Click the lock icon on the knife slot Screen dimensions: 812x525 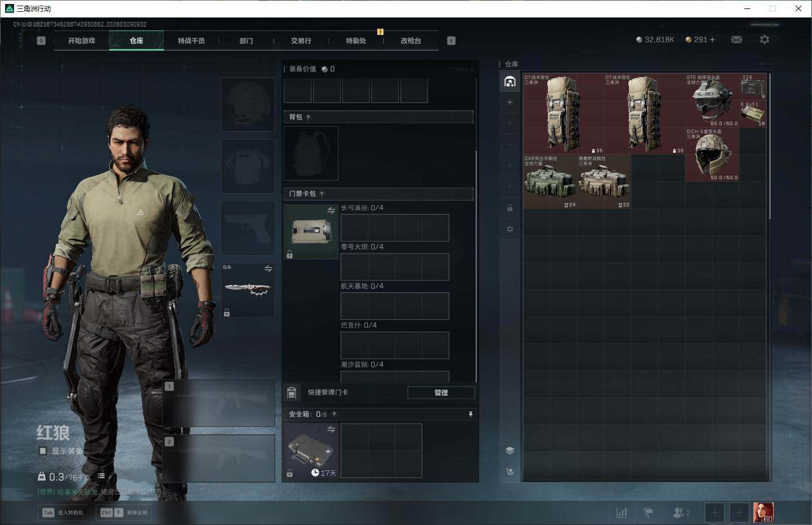226,313
